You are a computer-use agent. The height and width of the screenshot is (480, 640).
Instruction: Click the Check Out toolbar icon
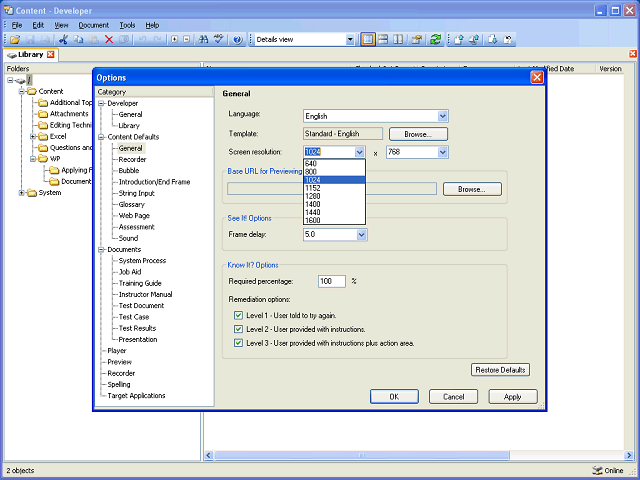(493, 40)
